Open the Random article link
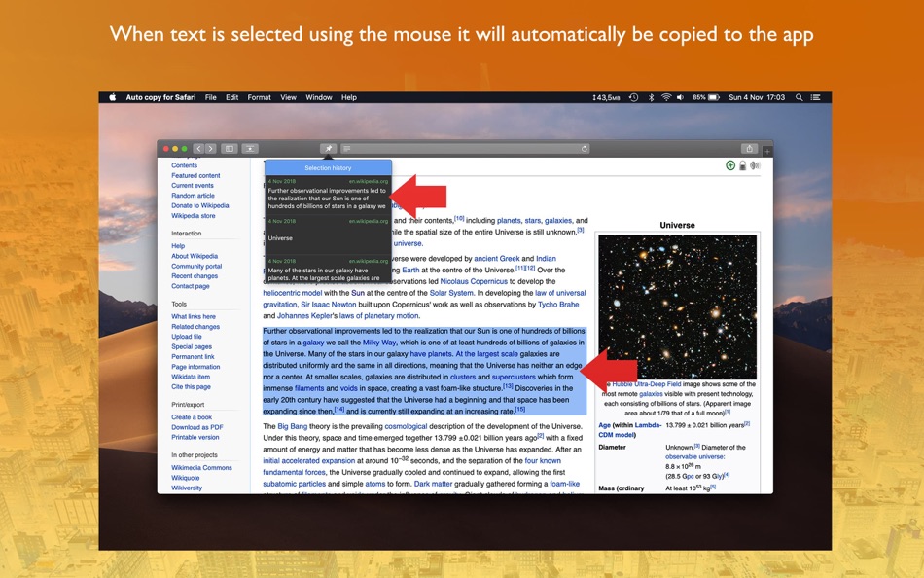 coord(194,196)
